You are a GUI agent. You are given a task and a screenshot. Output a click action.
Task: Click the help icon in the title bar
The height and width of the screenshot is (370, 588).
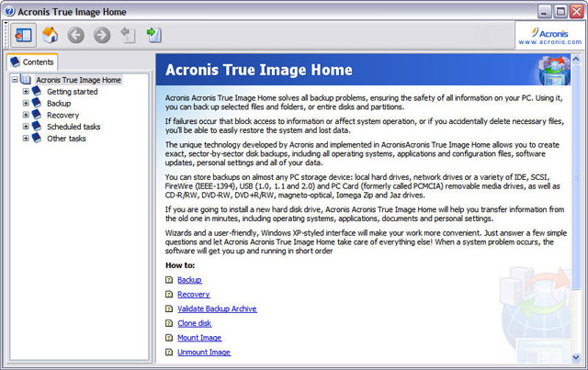pyautogui.click(x=10, y=11)
